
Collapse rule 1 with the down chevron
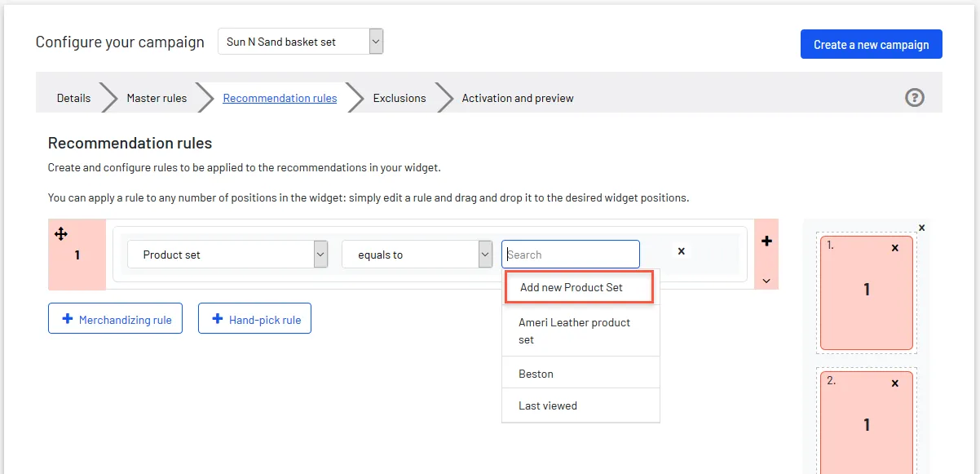766,281
